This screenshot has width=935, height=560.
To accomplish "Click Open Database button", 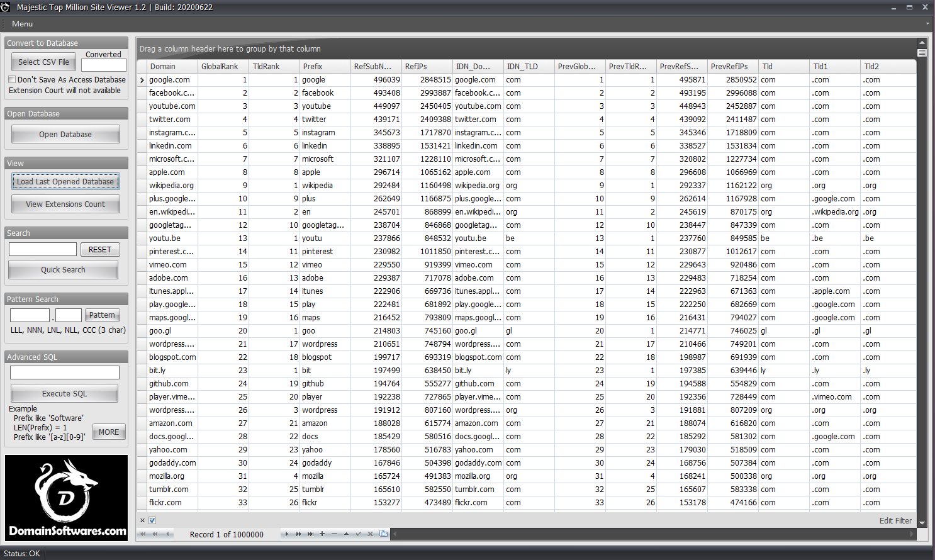I will click(x=65, y=135).
